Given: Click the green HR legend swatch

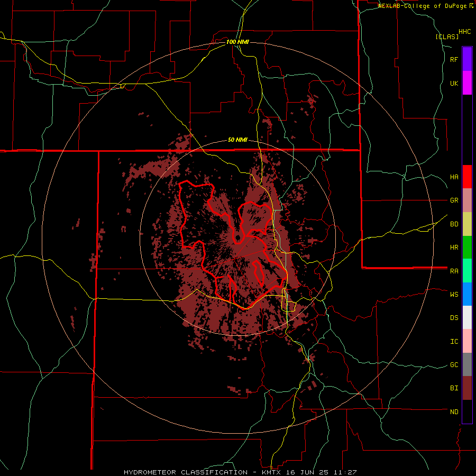Looking at the screenshot, I should click(x=467, y=247).
